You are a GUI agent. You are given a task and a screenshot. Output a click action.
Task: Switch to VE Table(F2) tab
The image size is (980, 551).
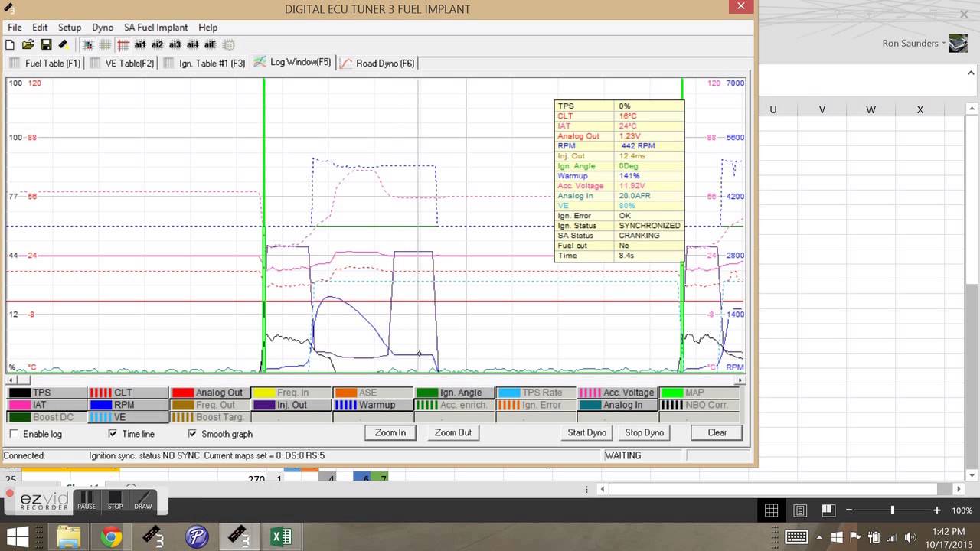(122, 64)
